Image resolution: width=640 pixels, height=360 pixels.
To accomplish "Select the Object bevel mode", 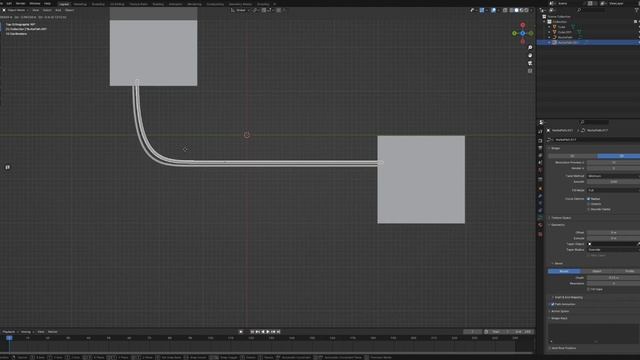I will [x=597, y=271].
